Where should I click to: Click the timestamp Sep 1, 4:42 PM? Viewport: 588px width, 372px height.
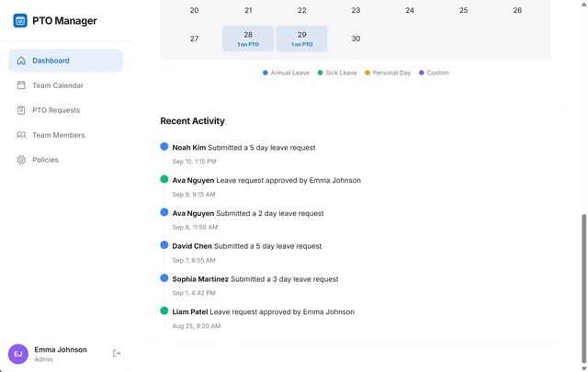194,293
